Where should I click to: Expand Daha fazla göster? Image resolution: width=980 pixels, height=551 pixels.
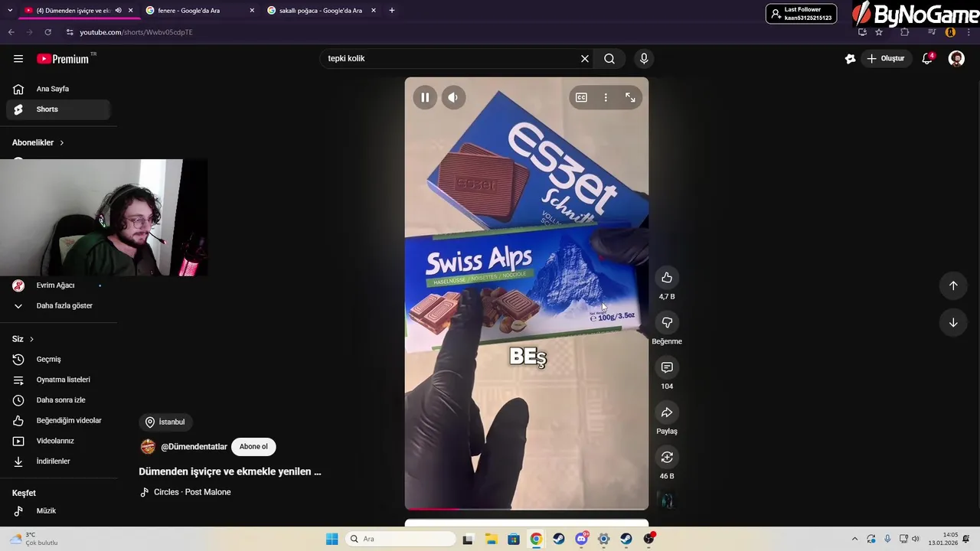tap(58, 306)
